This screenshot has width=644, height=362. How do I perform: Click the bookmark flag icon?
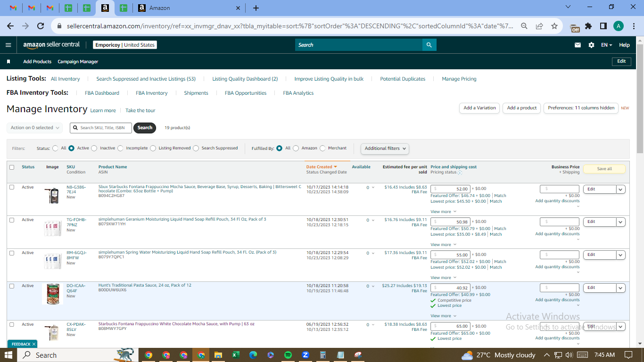coord(8,62)
